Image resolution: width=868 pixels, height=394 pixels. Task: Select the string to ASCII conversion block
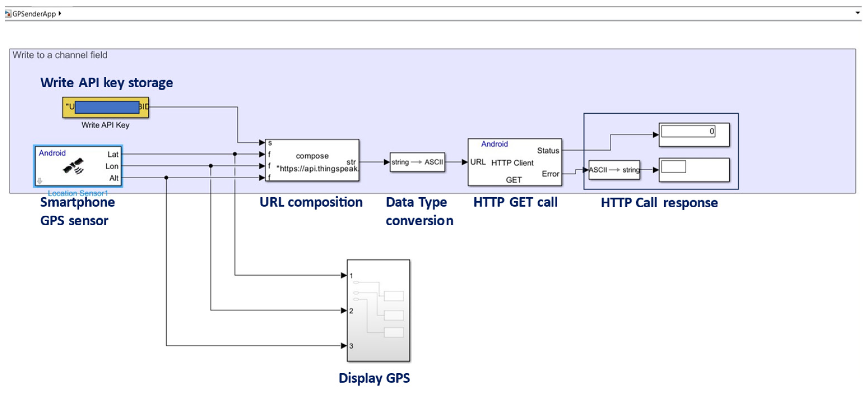coord(417,162)
